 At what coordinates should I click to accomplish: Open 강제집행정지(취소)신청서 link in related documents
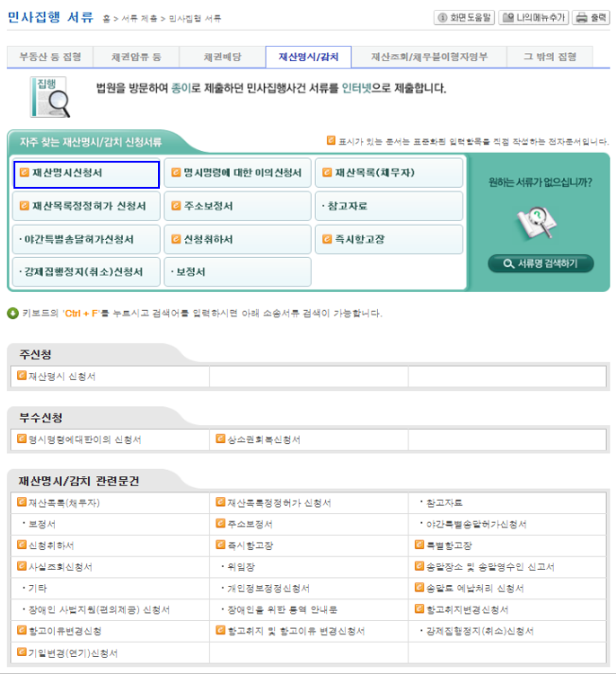coord(480,632)
